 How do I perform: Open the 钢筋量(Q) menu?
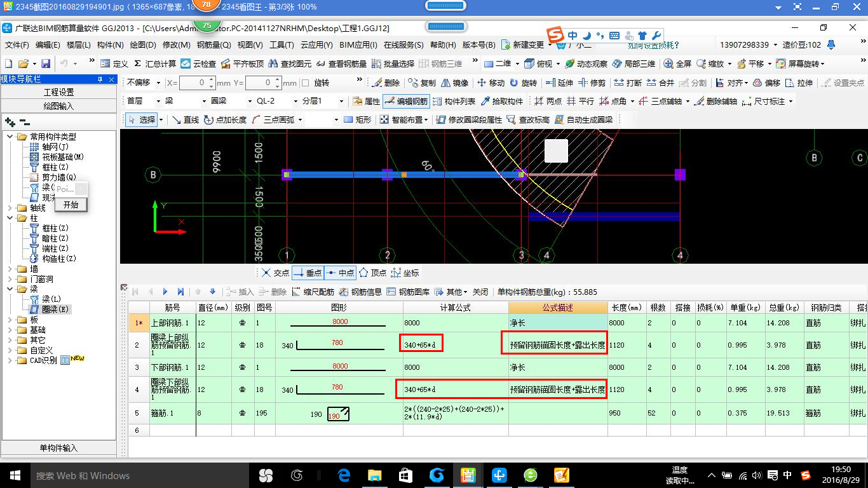(214, 45)
